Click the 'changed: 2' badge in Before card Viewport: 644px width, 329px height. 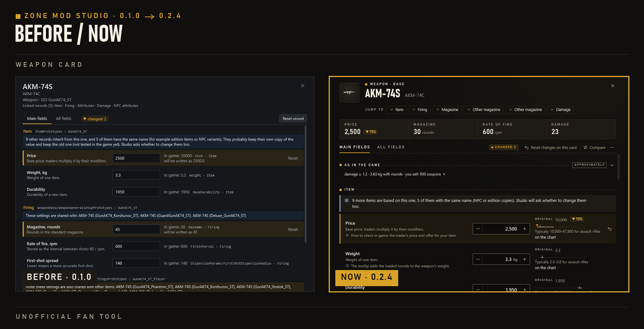(95, 119)
